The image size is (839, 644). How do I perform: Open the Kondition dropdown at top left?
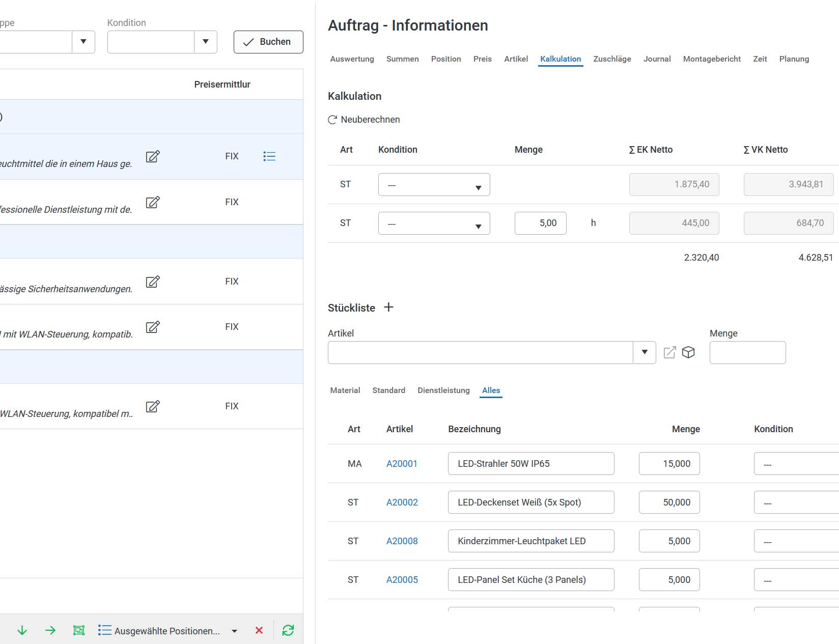click(206, 42)
